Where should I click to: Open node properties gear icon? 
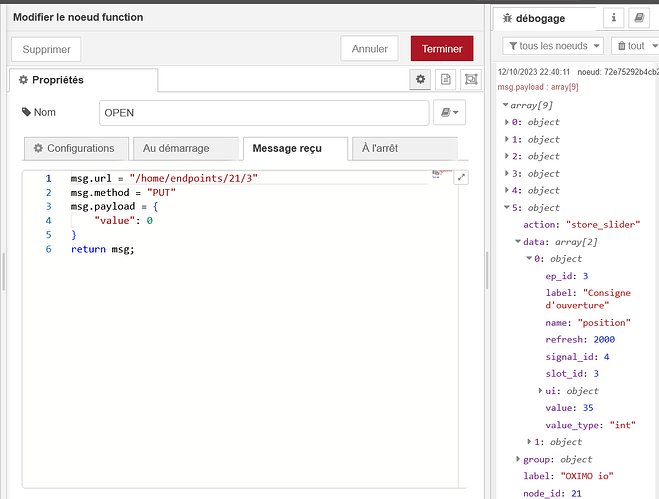422,79
